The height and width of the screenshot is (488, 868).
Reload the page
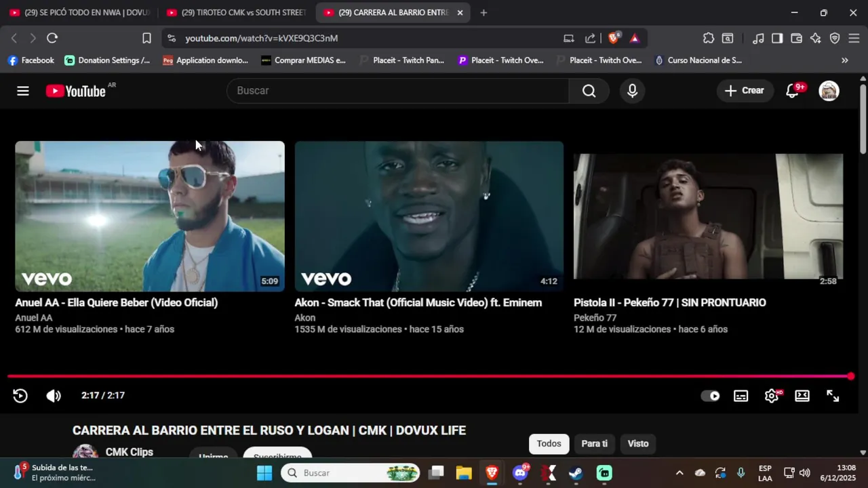point(52,38)
